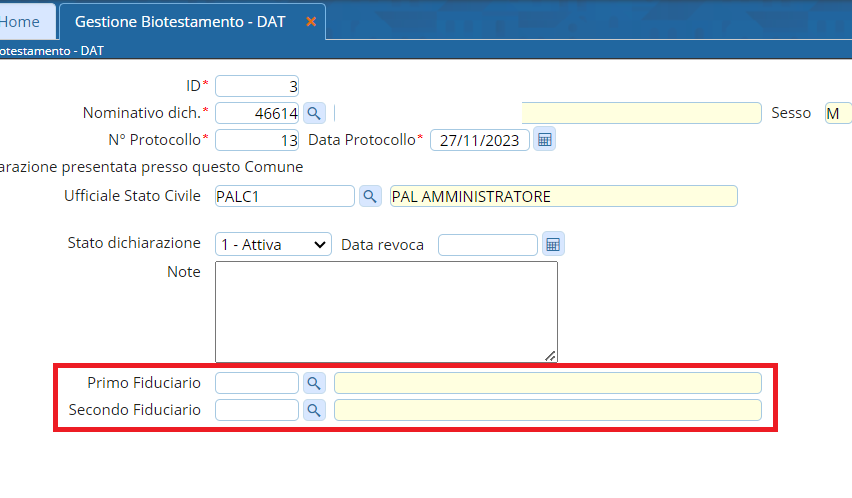Select the Gestione Biotestamento - DAT tab
The image size is (852, 498).
180,21
